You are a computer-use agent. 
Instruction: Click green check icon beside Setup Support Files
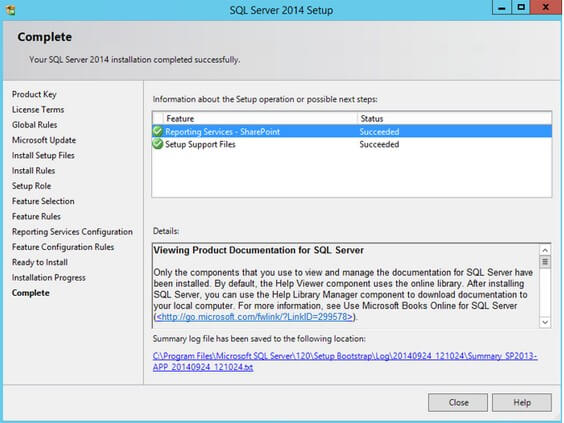(x=158, y=144)
